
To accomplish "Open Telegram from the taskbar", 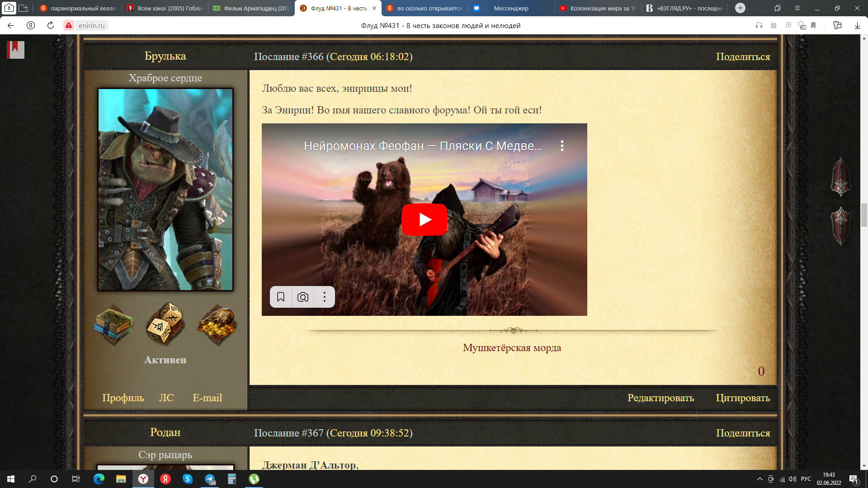I will tap(210, 479).
